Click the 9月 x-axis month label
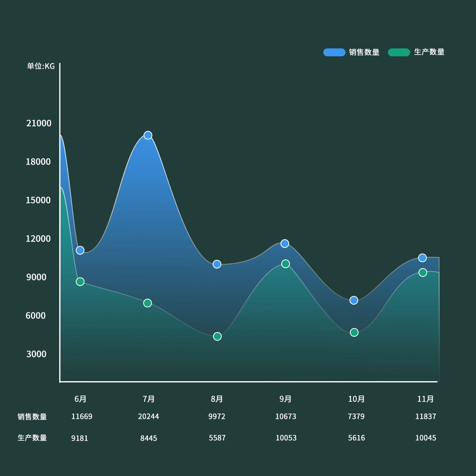Screen dimensions: 476x476 pos(286,399)
